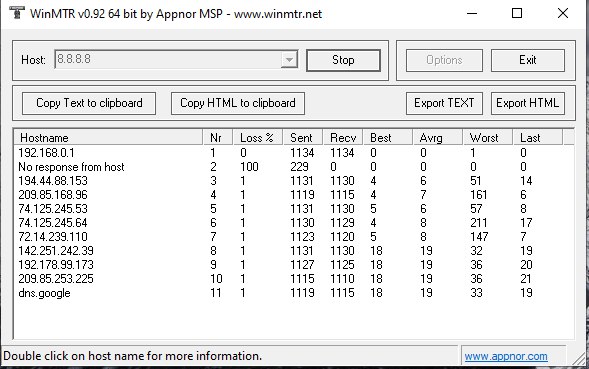Close the WinMTR window

tap(563, 14)
